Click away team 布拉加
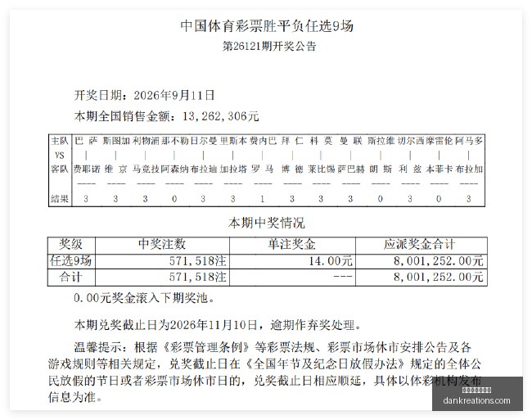Image resolution: width=532 pixels, height=420 pixels. click(469, 169)
